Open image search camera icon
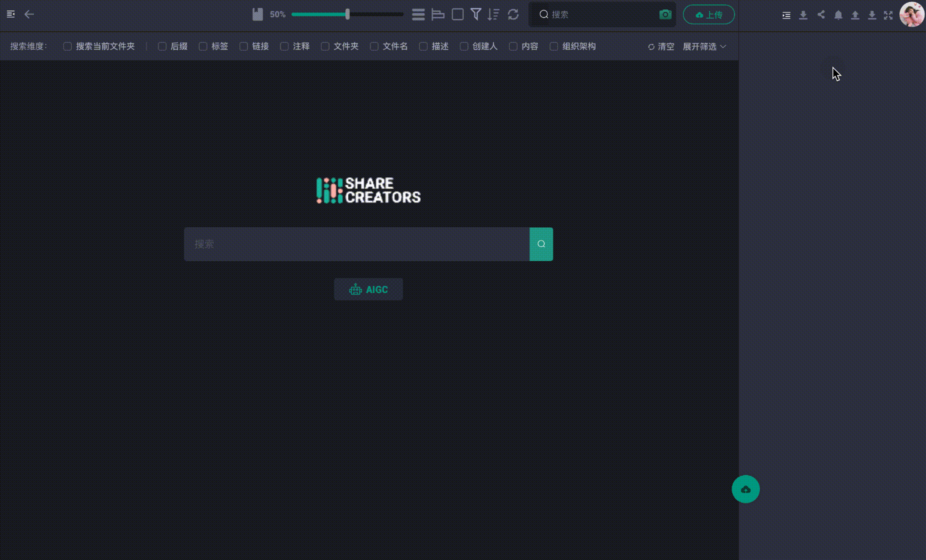The height and width of the screenshot is (560, 926). [665, 14]
